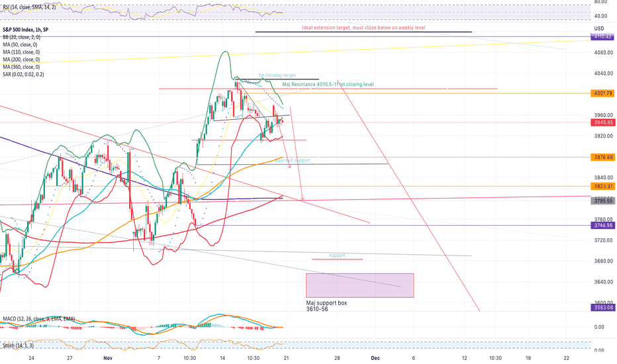The image size is (617, 364).
Task: Click the RSI (14, close, SMA, 14, 2) indicator label
Action: pos(29,7)
